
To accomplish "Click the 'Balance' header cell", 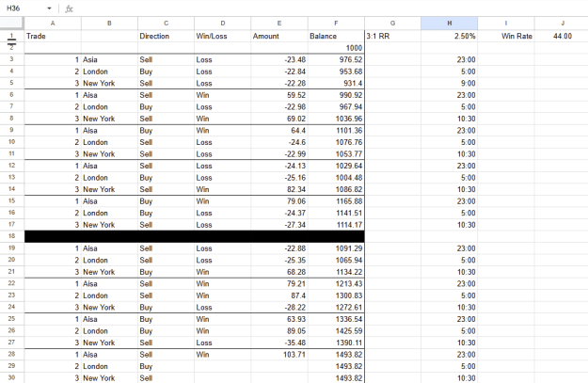I will tap(336, 36).
